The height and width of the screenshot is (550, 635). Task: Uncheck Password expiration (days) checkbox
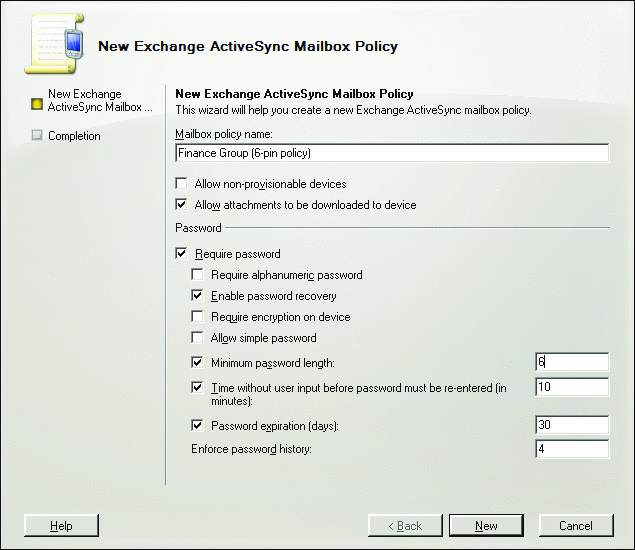197,425
